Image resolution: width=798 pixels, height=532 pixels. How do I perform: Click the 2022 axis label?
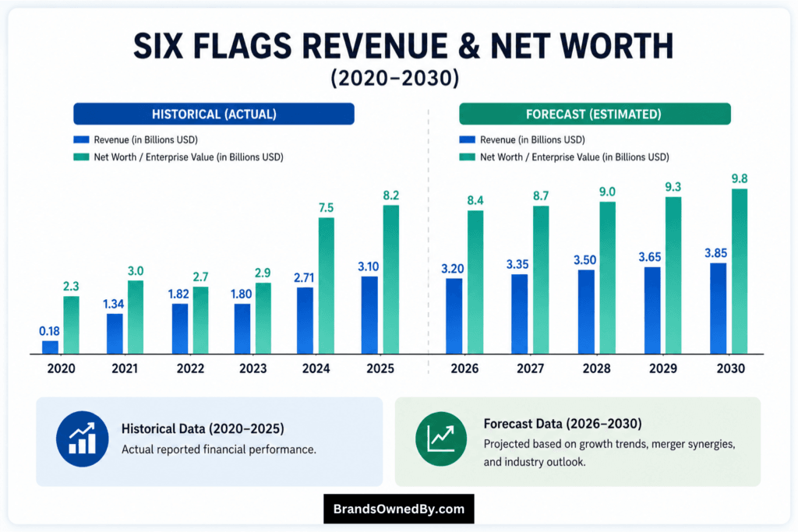[x=190, y=368]
